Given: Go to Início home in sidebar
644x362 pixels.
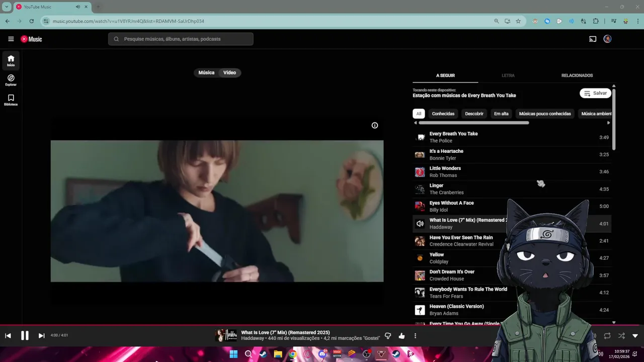Looking at the screenshot, I should click(x=11, y=60).
